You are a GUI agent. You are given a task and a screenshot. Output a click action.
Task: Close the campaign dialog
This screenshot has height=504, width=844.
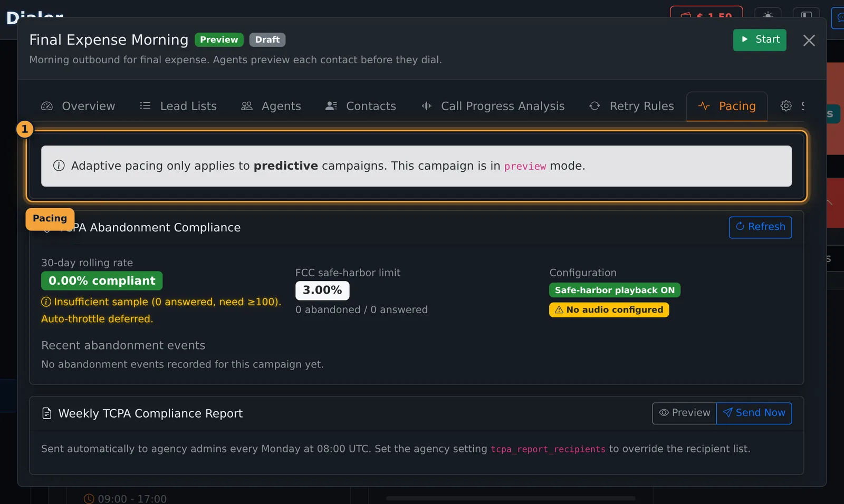tap(809, 41)
